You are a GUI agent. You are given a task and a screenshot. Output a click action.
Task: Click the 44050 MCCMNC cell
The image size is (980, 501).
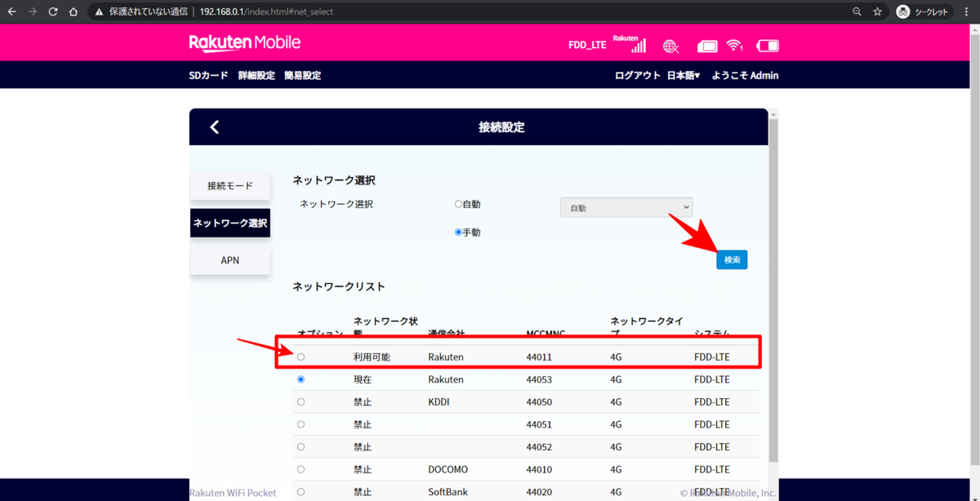[x=540, y=402]
